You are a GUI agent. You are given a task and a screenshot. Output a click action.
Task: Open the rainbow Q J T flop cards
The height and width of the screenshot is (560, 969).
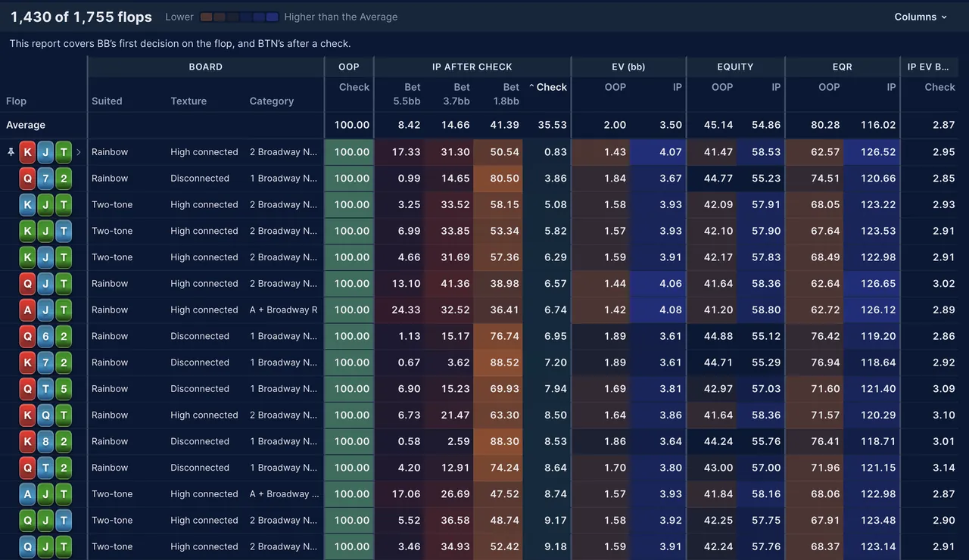click(45, 284)
